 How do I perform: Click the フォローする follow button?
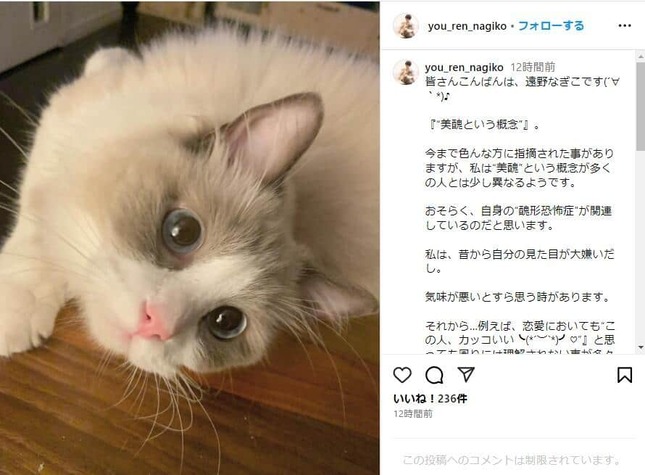[x=551, y=26]
